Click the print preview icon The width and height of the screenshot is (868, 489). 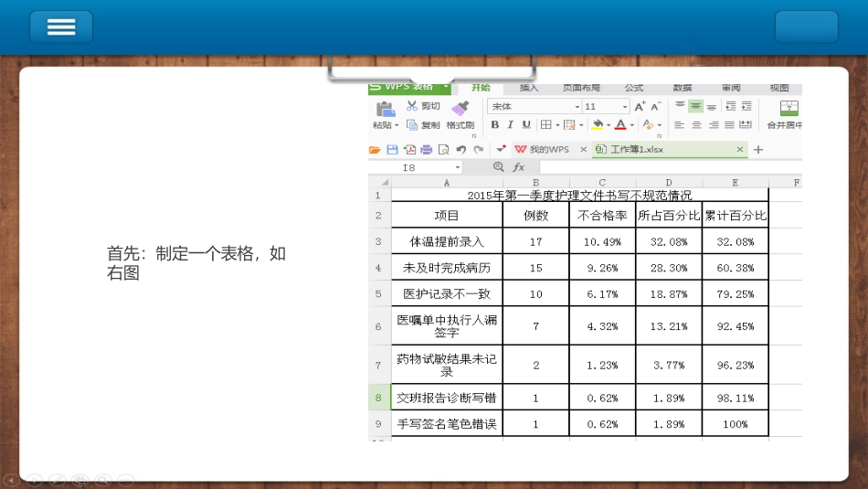tap(443, 150)
